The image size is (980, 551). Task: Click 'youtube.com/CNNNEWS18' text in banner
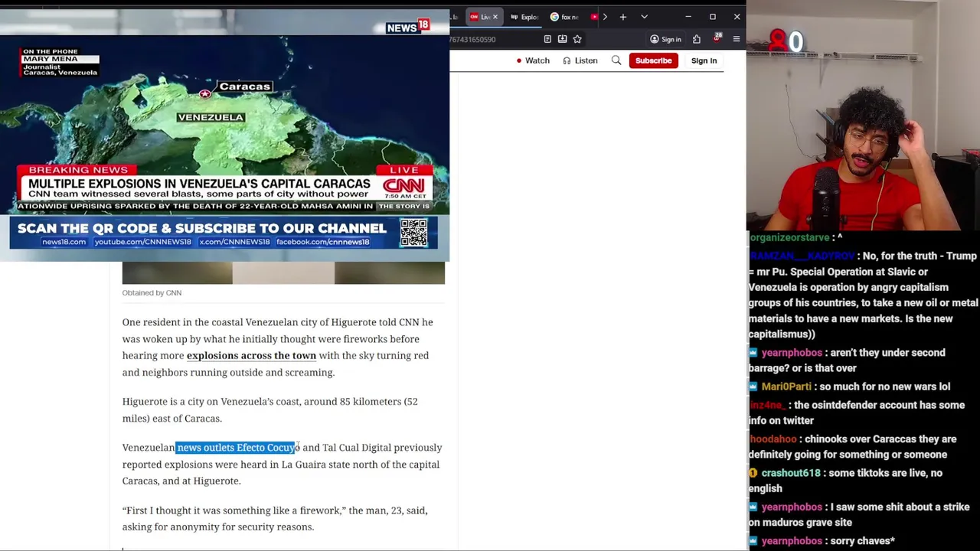tap(142, 242)
